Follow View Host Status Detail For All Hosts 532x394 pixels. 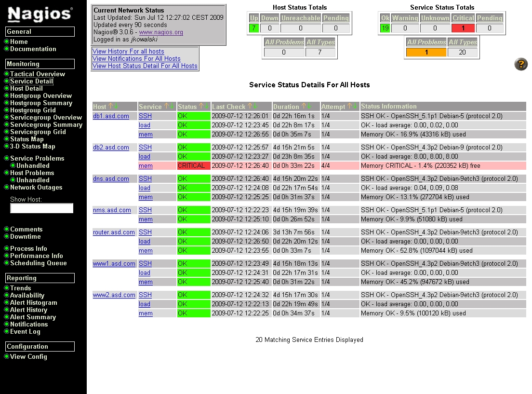pos(145,66)
